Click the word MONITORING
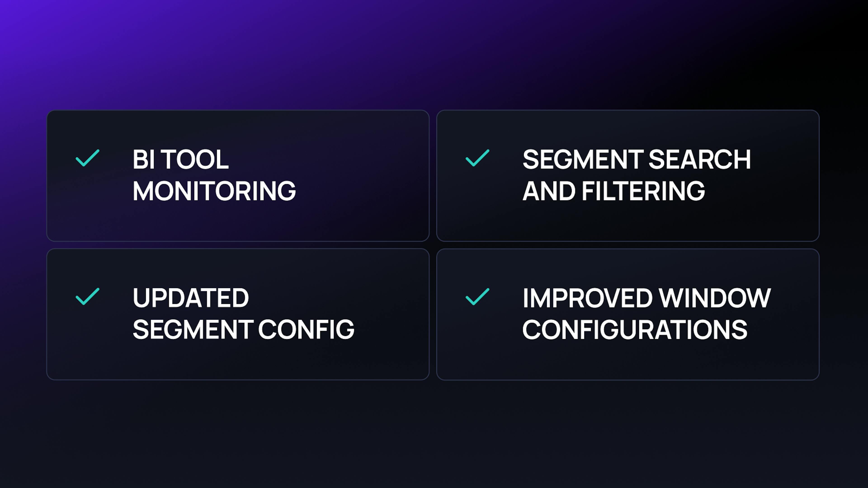The width and height of the screenshot is (868, 488). [214, 191]
